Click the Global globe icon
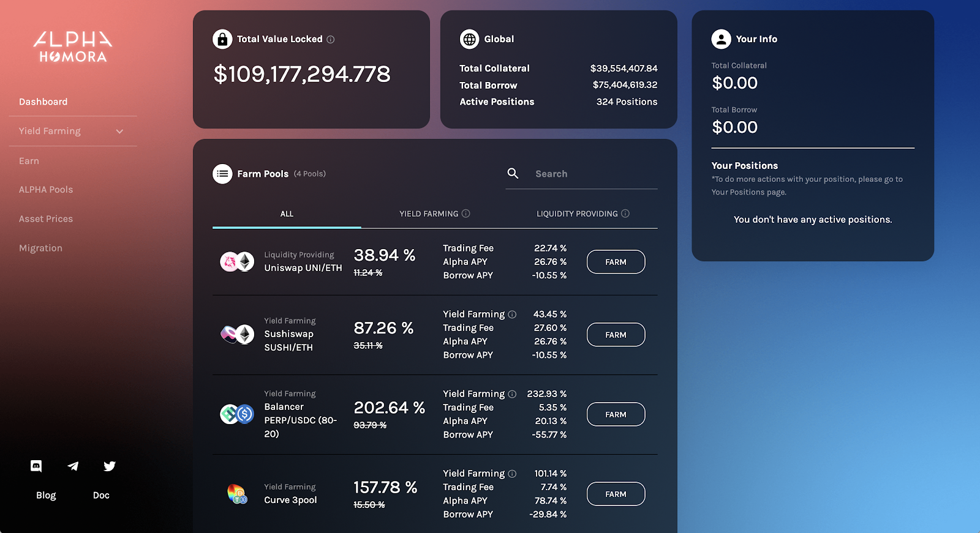980x533 pixels. pyautogui.click(x=470, y=39)
